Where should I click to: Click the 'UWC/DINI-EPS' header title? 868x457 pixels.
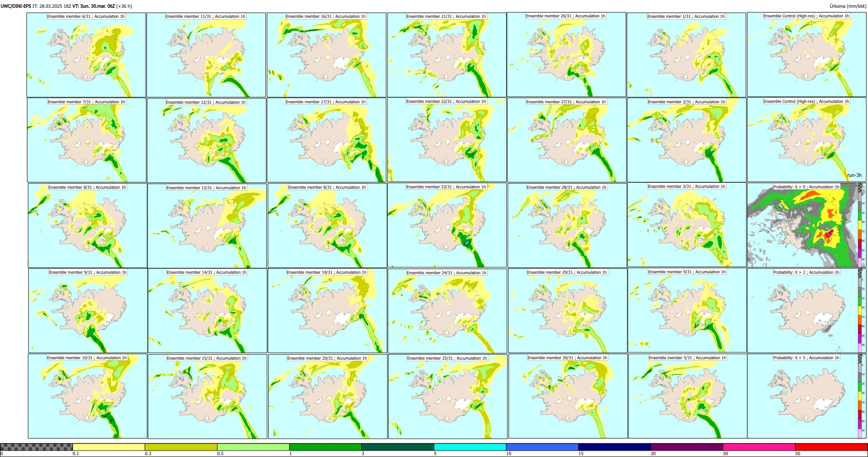(x=16, y=6)
